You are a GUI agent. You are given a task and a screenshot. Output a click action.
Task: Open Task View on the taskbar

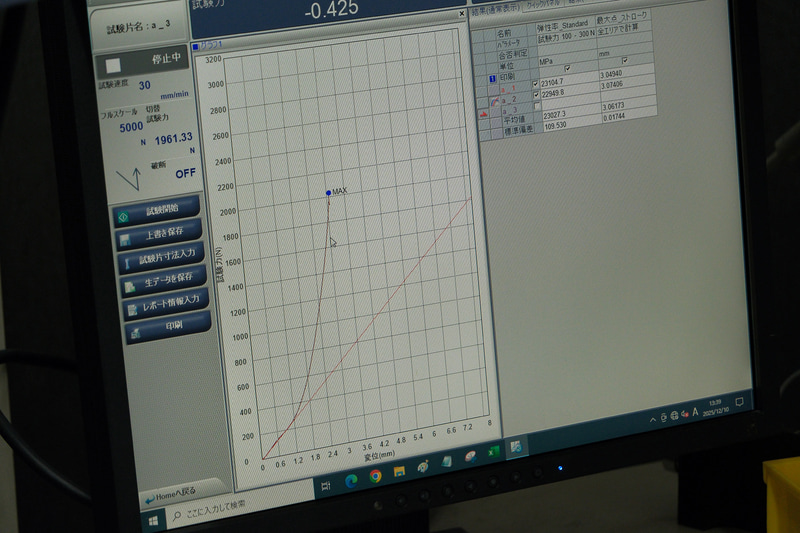[x=326, y=486]
